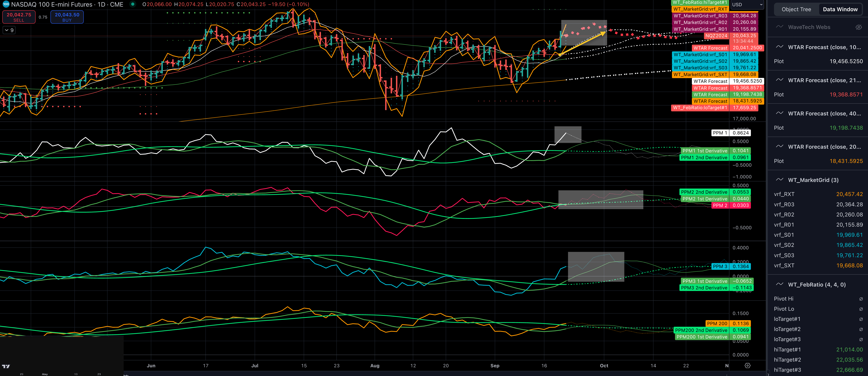Expand the collapsed indicator legend showing 9
The image size is (868, 376).
coord(9,30)
